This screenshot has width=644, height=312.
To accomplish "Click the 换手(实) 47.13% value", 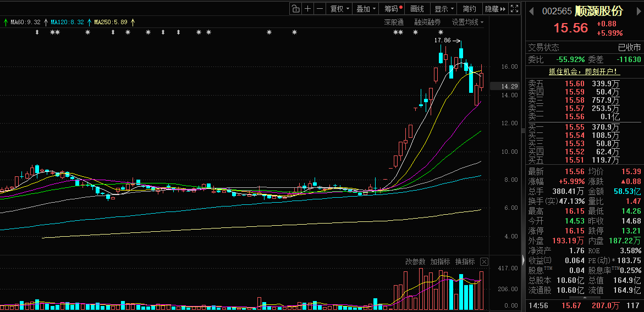I will pyautogui.click(x=571, y=201).
